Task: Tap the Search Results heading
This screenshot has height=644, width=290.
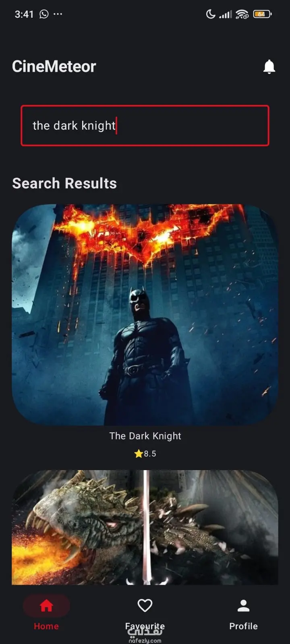Action: [64, 184]
